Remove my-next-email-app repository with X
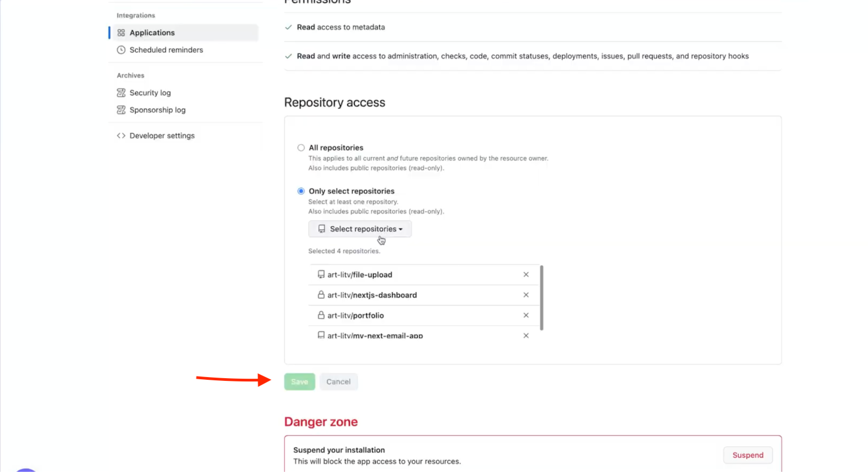Image resolution: width=868 pixels, height=472 pixels. (526, 336)
